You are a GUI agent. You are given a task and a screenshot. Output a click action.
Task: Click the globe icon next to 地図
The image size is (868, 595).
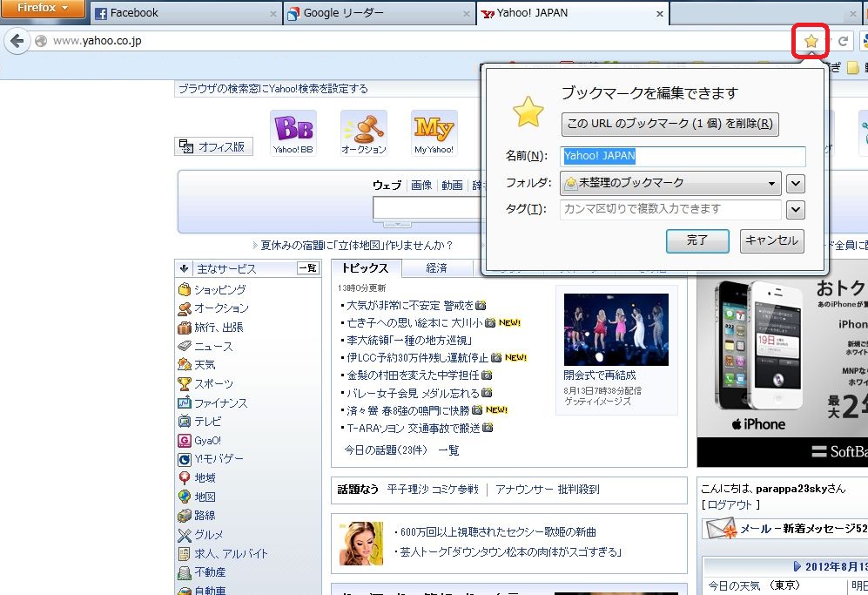coord(185,497)
